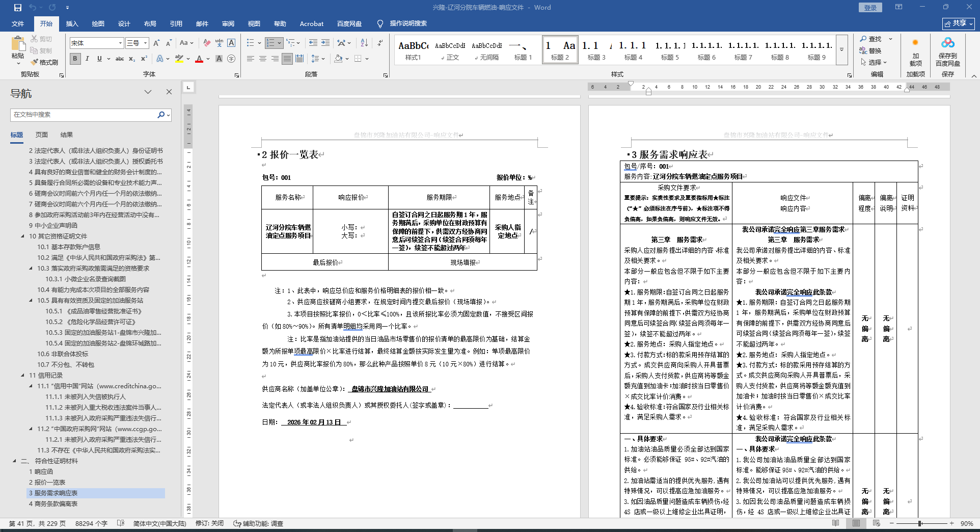This screenshot has height=532, width=980.
Task: Increase paragraph indent
Action: [325, 43]
